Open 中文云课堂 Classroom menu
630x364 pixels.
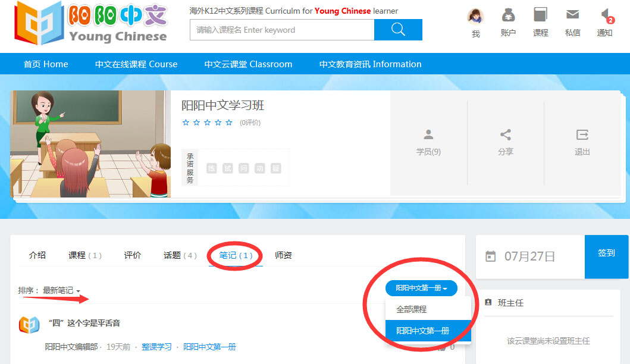248,64
